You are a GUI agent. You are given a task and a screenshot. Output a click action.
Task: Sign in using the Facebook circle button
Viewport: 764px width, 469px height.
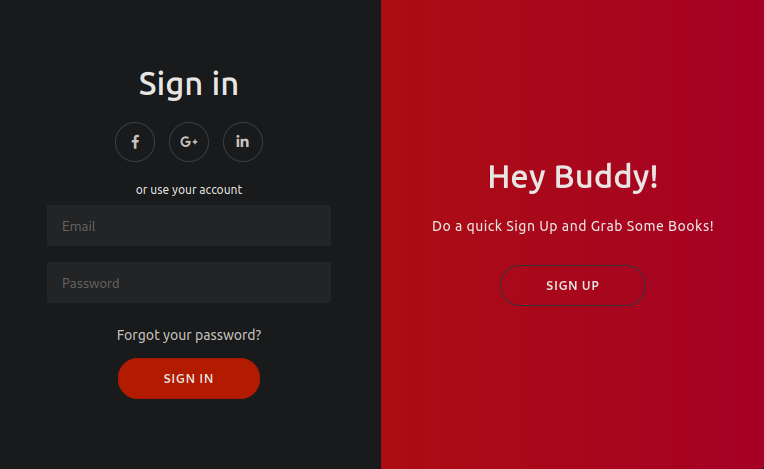(135, 142)
